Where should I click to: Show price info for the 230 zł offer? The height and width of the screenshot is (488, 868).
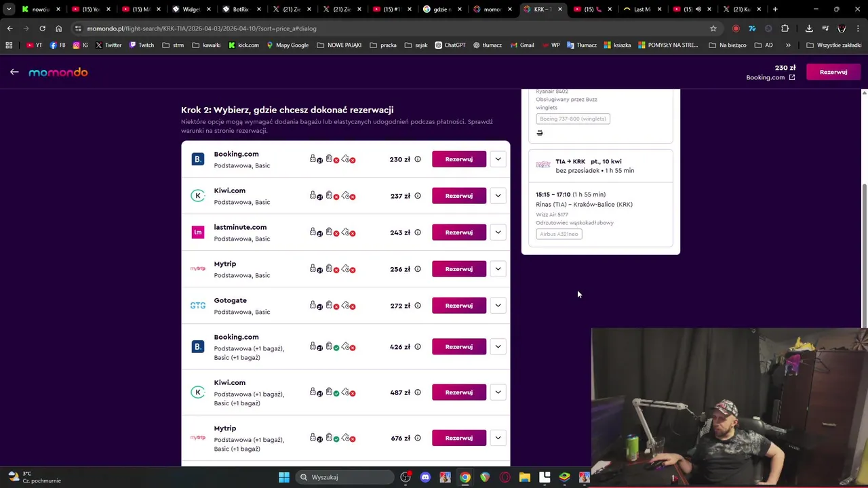pos(418,159)
